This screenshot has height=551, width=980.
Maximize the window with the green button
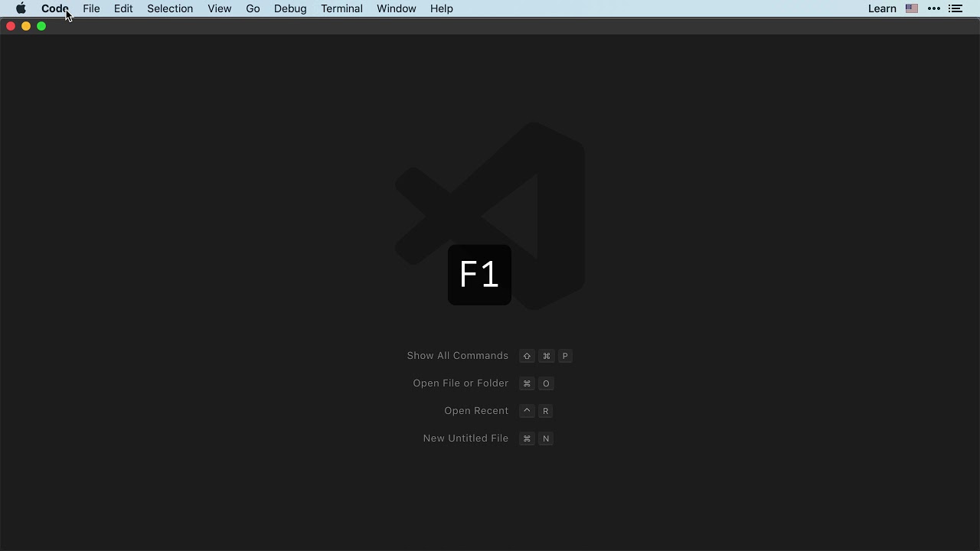click(41, 26)
